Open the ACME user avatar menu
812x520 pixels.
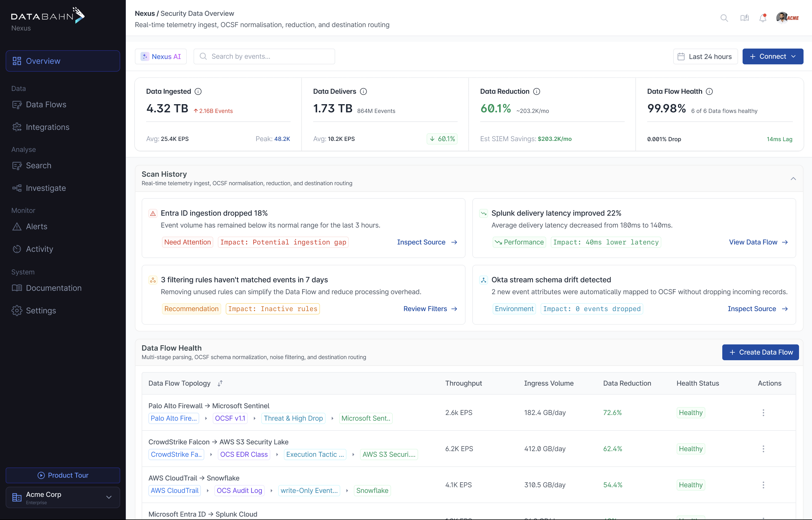tap(787, 18)
